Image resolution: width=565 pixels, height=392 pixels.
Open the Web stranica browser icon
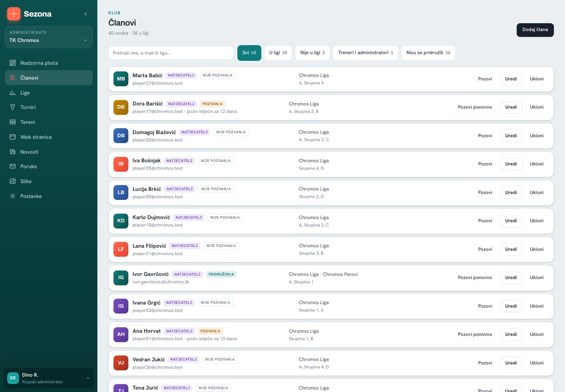(13, 137)
